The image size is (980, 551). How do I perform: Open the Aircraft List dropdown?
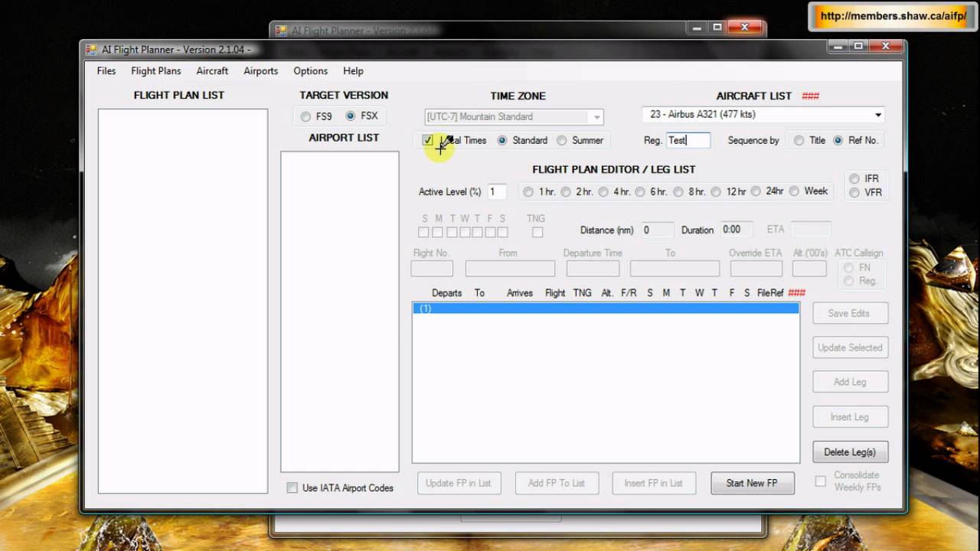pos(877,115)
